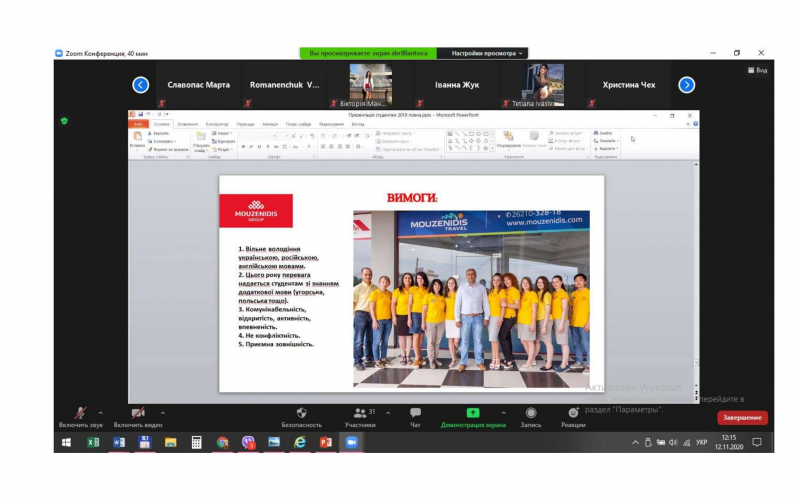This screenshot has height=500, width=800.
Task: Expand arrow next to Участники
Action: 388,413
